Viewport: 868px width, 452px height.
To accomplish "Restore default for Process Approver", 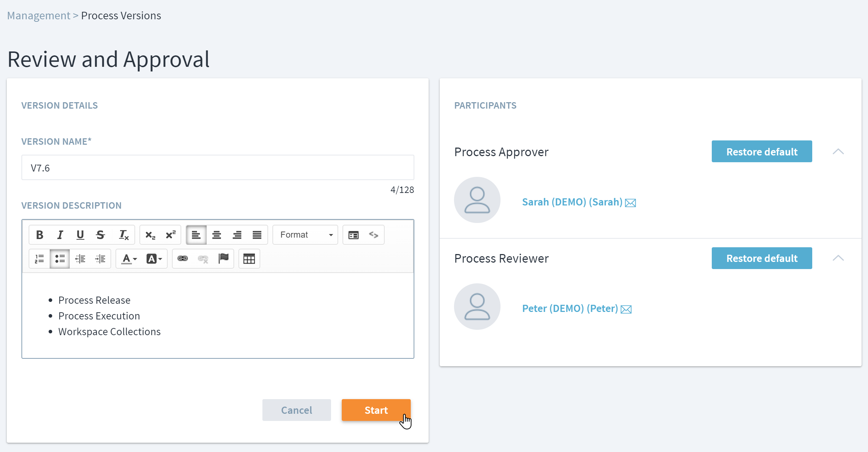I will pos(761,152).
